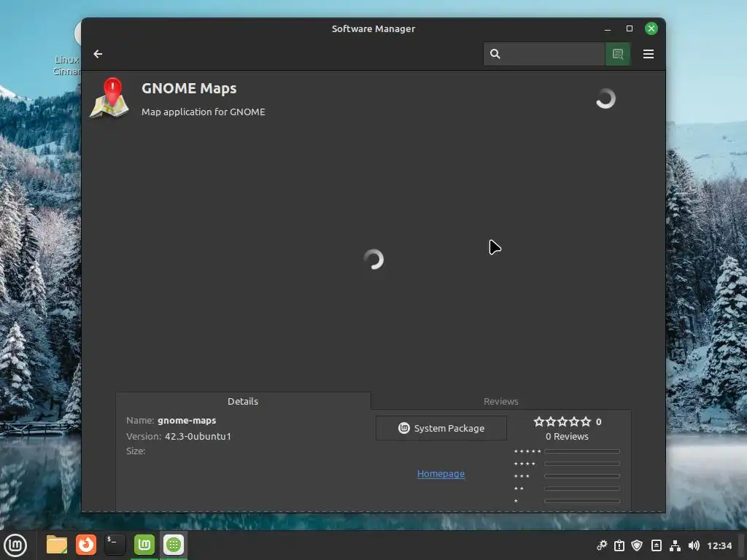Switch to the Details tab

pyautogui.click(x=243, y=401)
